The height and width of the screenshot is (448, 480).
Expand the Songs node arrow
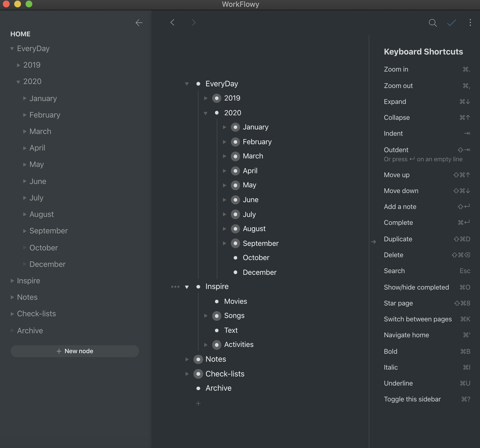click(x=206, y=316)
